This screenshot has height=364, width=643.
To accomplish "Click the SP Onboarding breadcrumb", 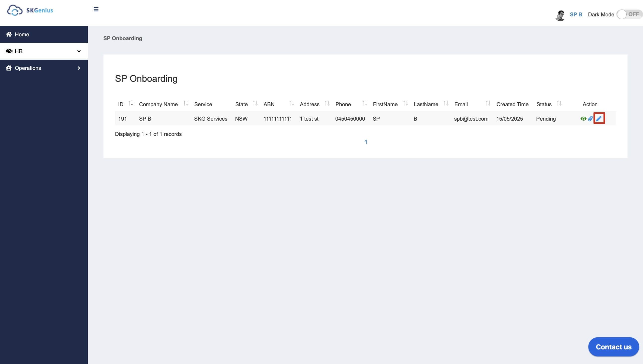I will pyautogui.click(x=123, y=38).
